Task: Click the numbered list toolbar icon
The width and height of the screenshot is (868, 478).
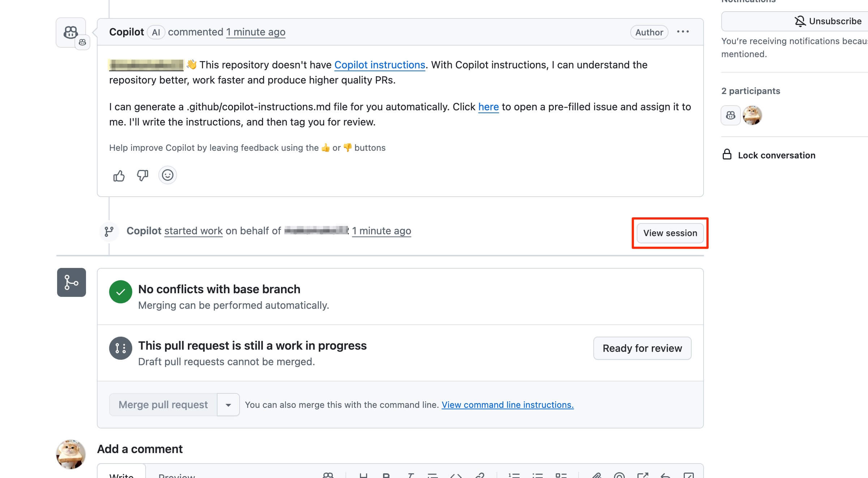Action: coord(514,475)
